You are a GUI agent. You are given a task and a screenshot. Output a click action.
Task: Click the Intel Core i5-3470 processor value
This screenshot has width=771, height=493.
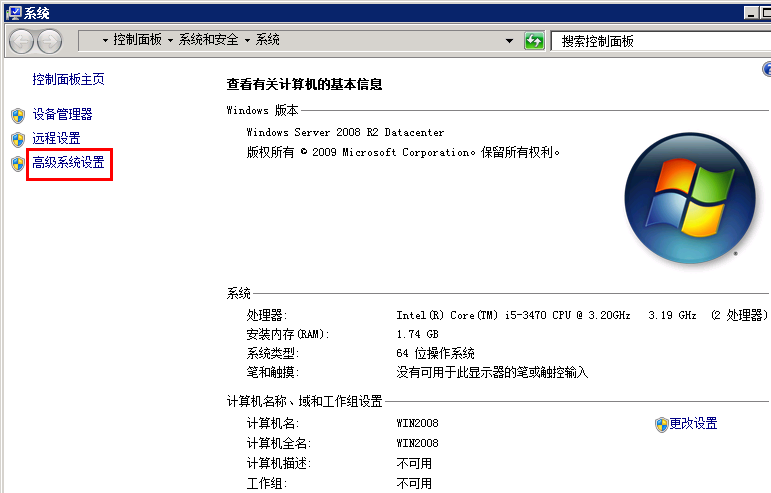(582, 315)
